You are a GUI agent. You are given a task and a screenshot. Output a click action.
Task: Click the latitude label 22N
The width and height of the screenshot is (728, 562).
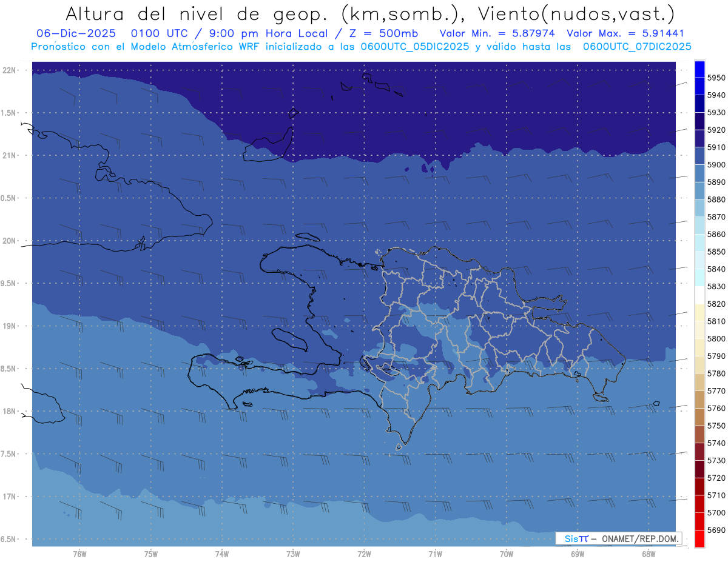pos(10,70)
